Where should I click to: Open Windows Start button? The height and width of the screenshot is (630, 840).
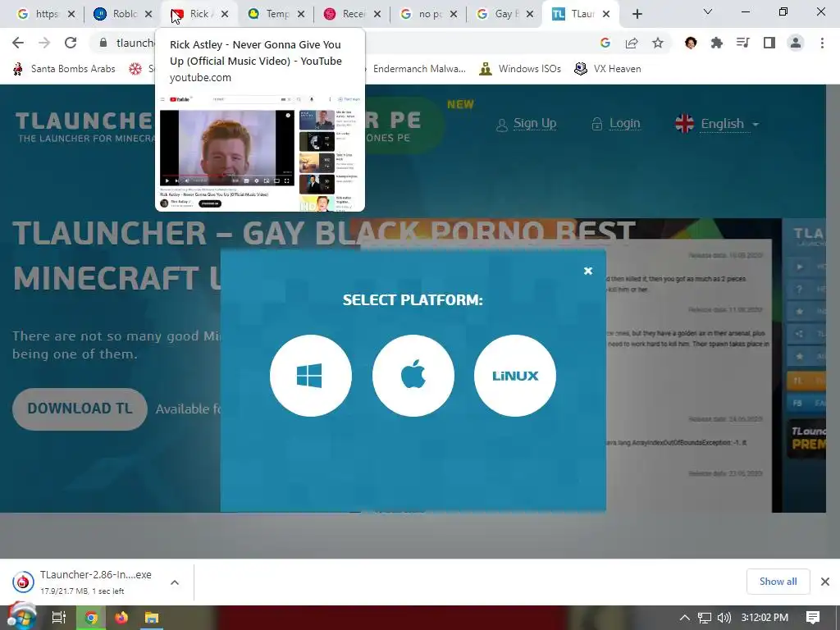point(21,618)
